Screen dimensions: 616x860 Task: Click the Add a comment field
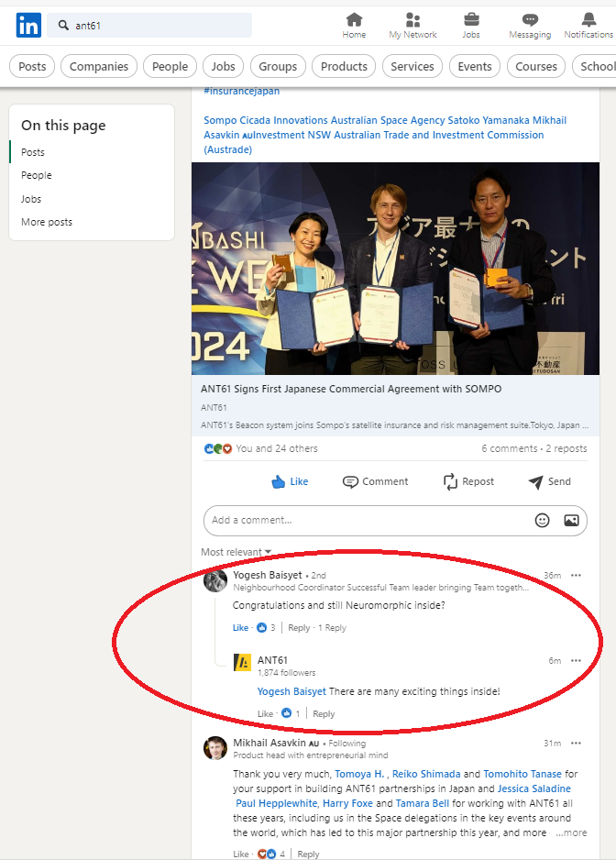(395, 520)
